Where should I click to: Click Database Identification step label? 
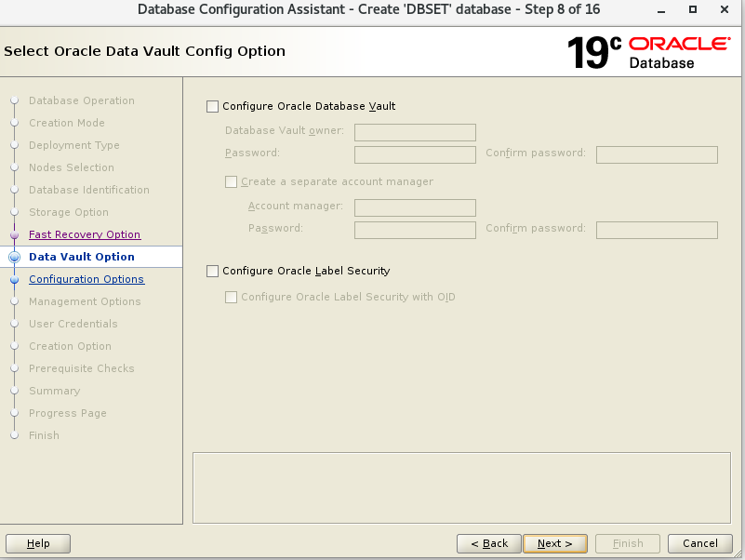89,190
